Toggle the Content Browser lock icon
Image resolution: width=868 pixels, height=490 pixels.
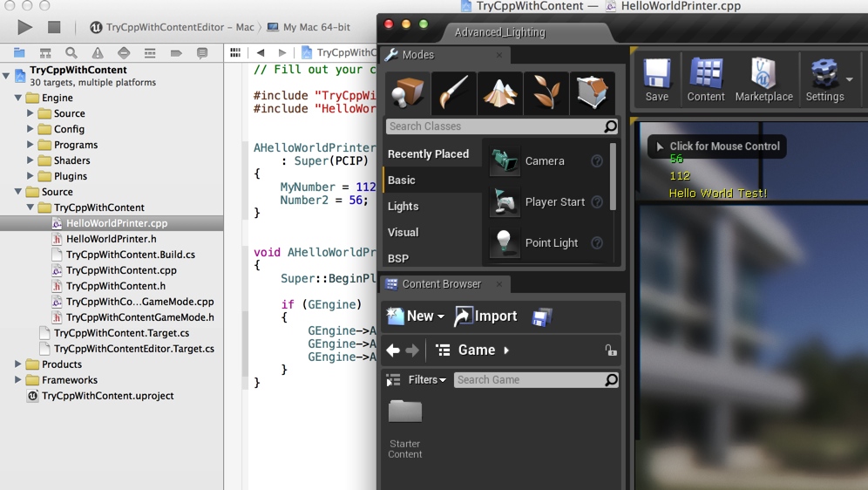pyautogui.click(x=611, y=350)
